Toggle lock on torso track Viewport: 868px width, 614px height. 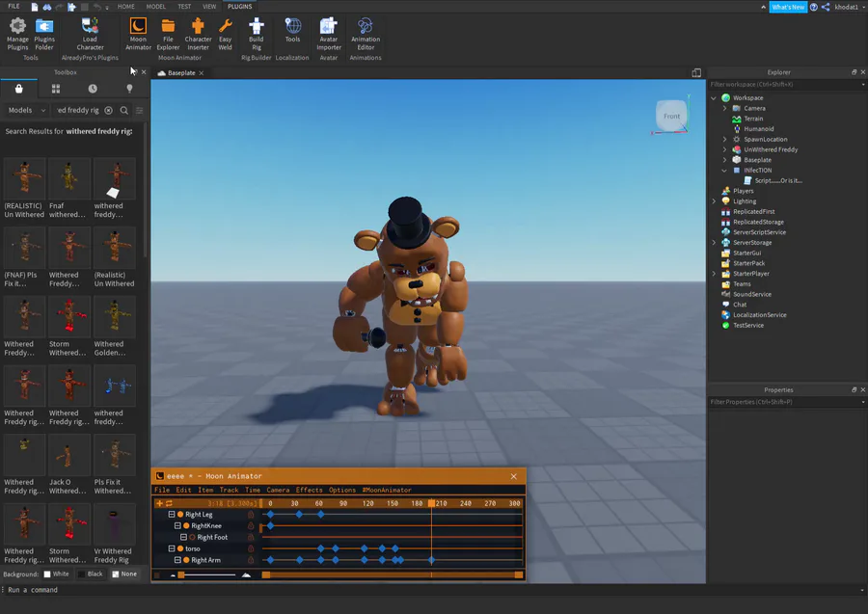coord(251,548)
